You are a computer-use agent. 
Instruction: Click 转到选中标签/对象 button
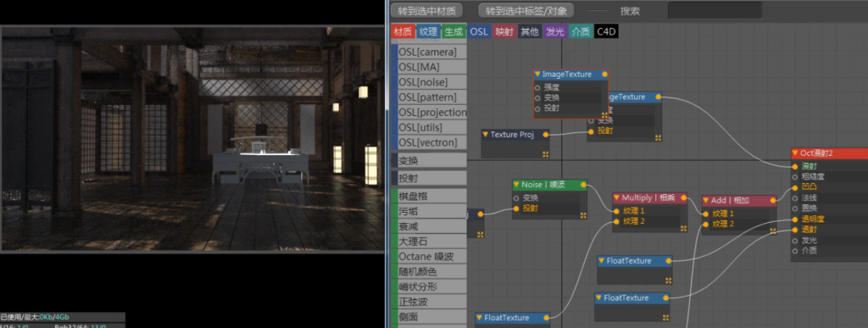click(526, 10)
